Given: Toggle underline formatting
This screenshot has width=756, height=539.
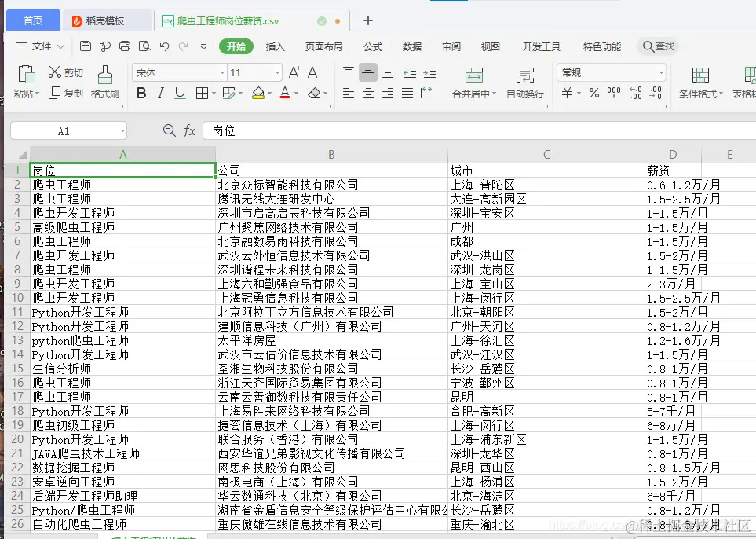Looking at the screenshot, I should pyautogui.click(x=180, y=93).
